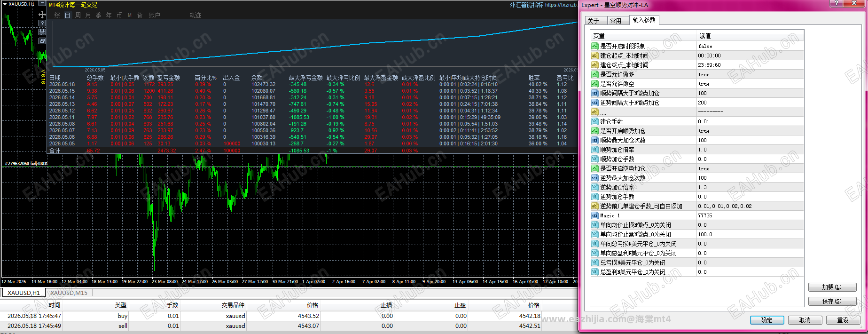
Task: Click the icon beside 是否开启时段限制
Action: [x=595, y=46]
